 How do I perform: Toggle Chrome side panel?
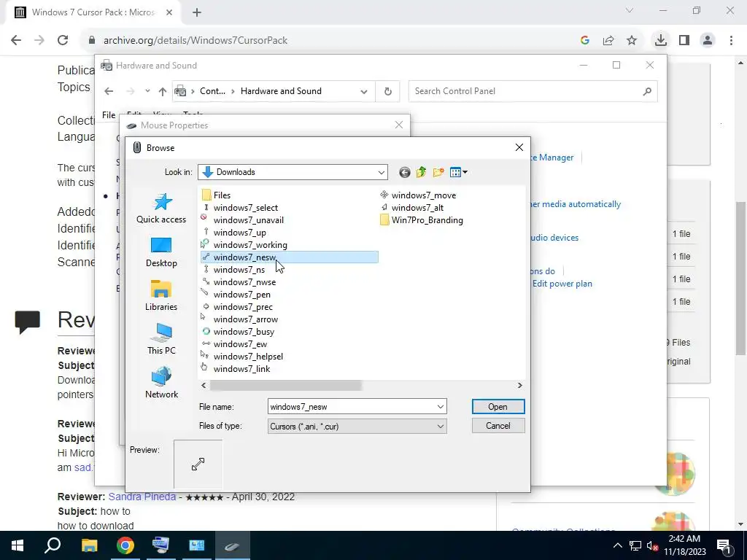(x=684, y=41)
